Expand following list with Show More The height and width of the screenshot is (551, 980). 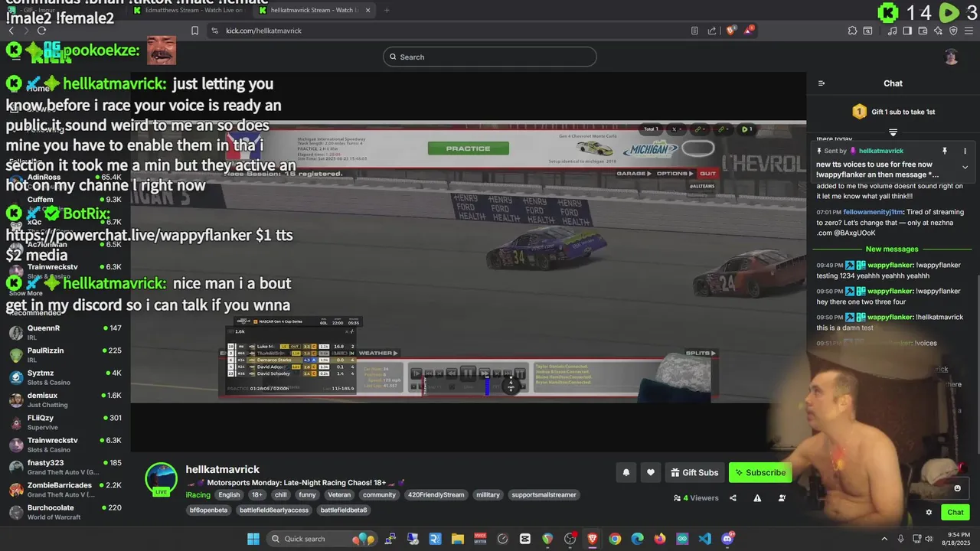tap(26, 293)
